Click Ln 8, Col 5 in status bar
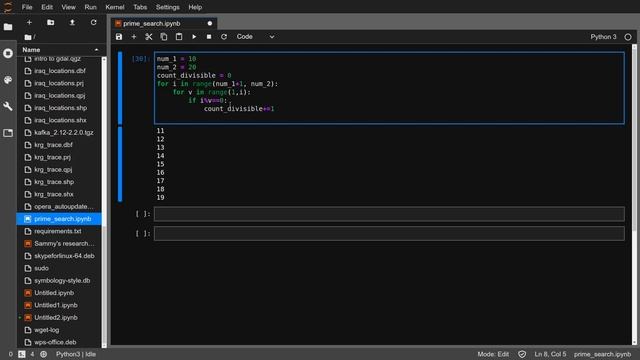The width and height of the screenshot is (640, 360). coord(550,354)
